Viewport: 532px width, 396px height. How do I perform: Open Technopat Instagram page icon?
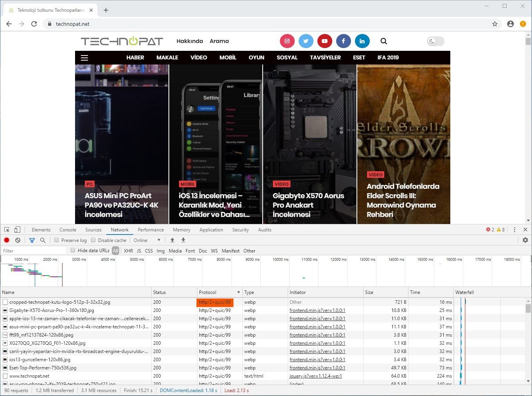[x=287, y=41]
